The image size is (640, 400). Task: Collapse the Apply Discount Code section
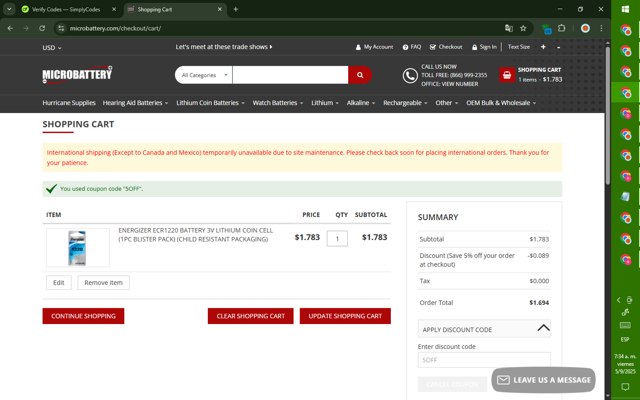pyautogui.click(x=484, y=329)
